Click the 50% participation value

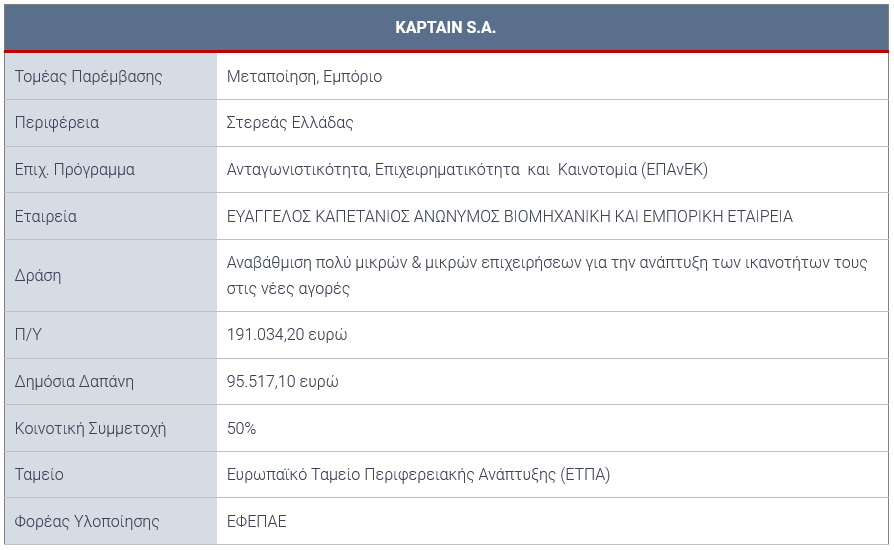(x=241, y=428)
